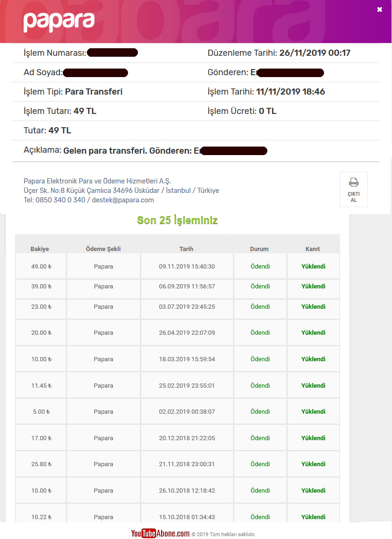View Yüklendi proof for 5.00 payment

coord(313,412)
